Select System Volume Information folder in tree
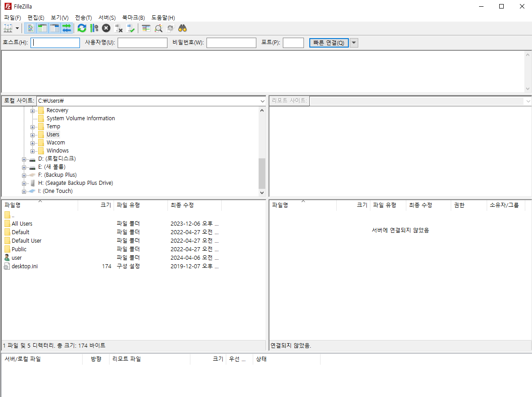Viewport: 532px width, 397px height. (81, 118)
